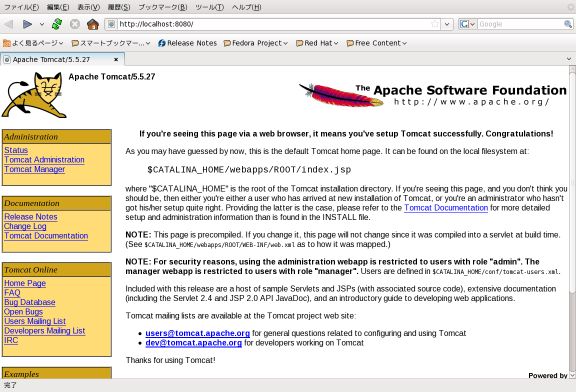
Task: Click the stop loading icon
Action: pos(75,24)
